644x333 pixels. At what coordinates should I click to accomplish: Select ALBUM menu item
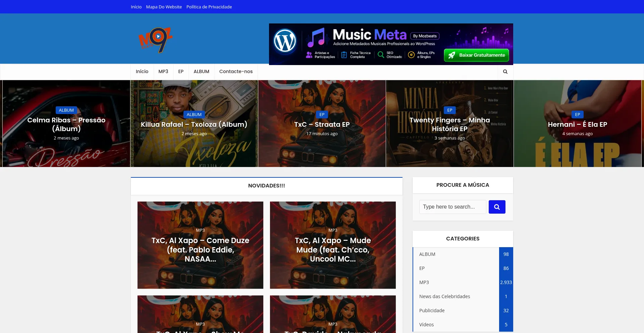click(201, 71)
